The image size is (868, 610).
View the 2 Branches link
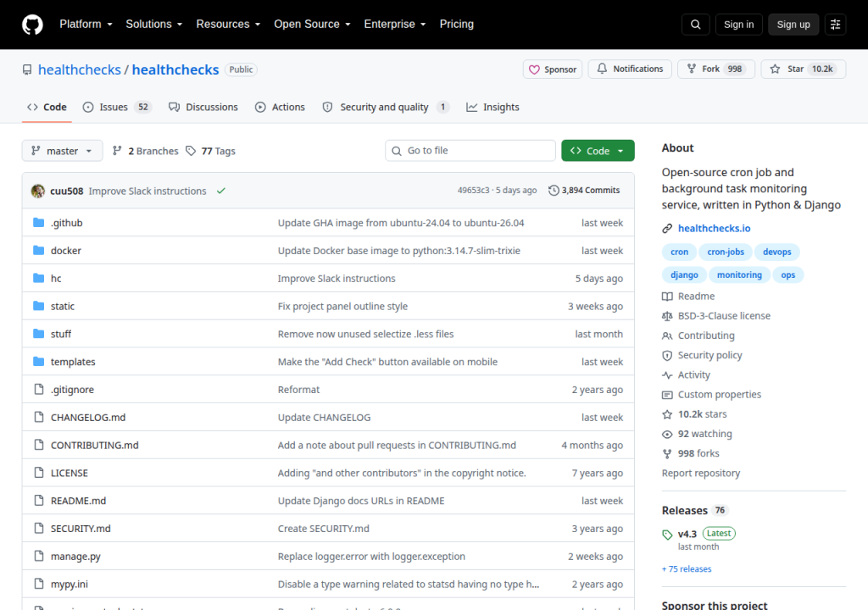point(146,151)
